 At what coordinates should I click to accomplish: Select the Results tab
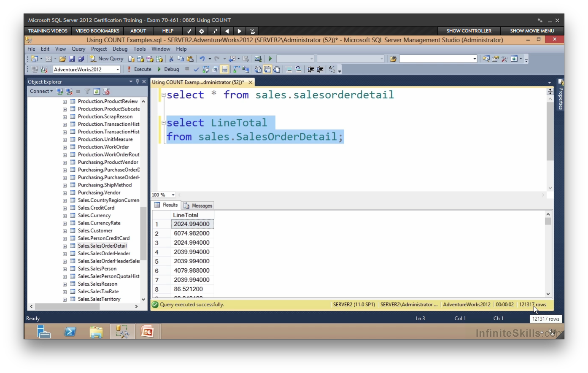point(166,205)
